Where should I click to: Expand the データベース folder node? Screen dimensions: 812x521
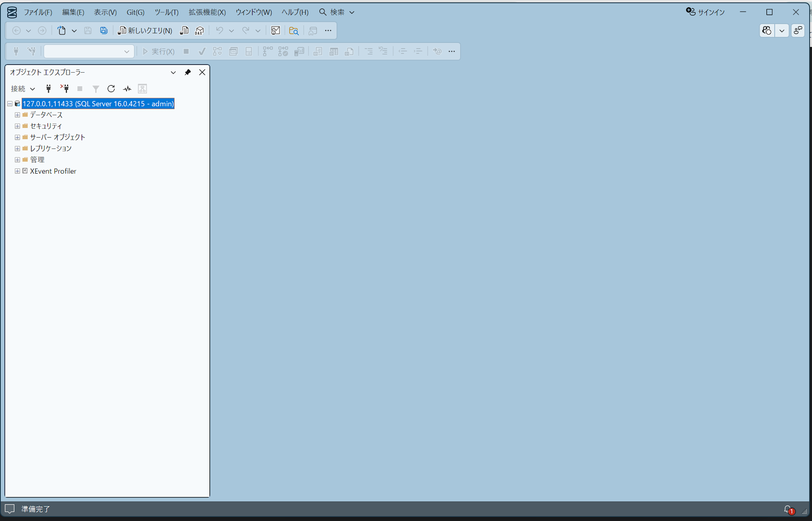tap(17, 115)
